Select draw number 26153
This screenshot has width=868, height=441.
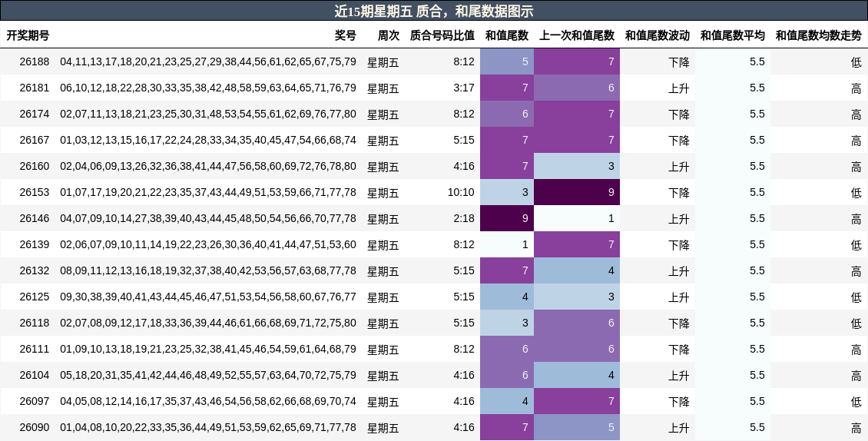pos(35,192)
